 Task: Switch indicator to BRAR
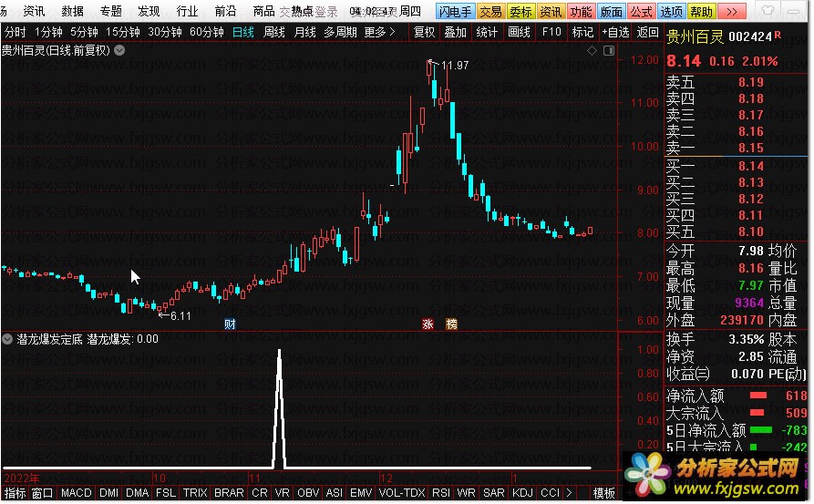229,493
